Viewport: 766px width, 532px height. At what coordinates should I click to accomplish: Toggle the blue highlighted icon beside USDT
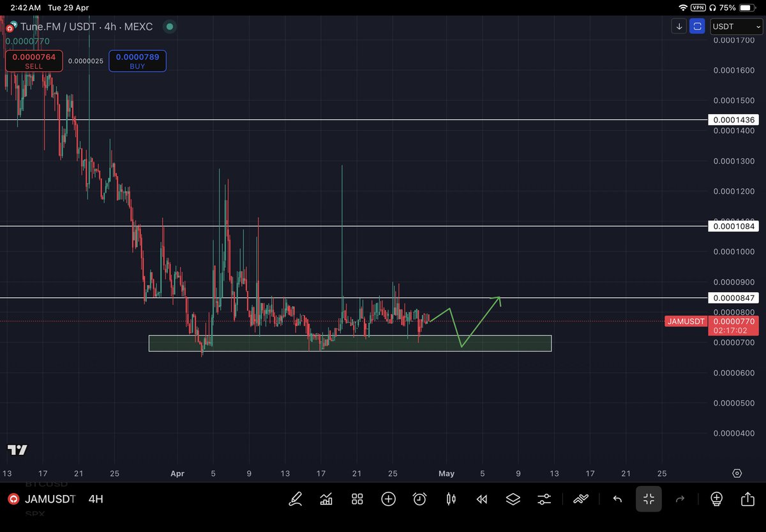(x=698, y=27)
